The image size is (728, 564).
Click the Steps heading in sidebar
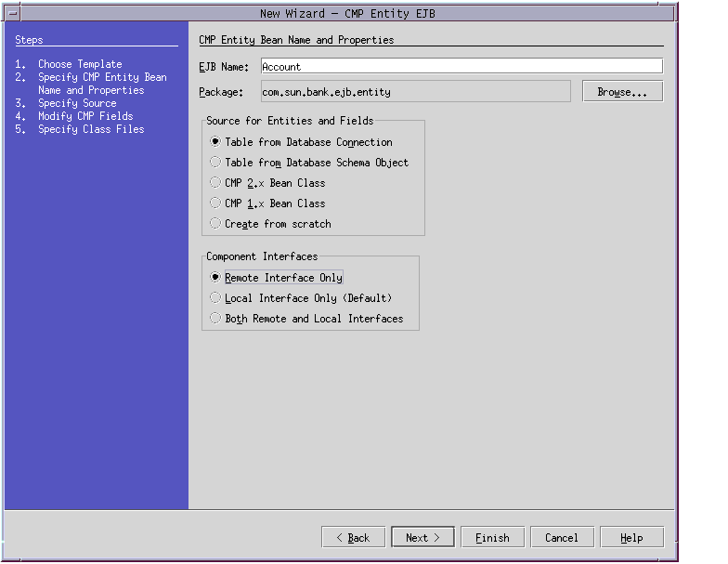(x=29, y=40)
